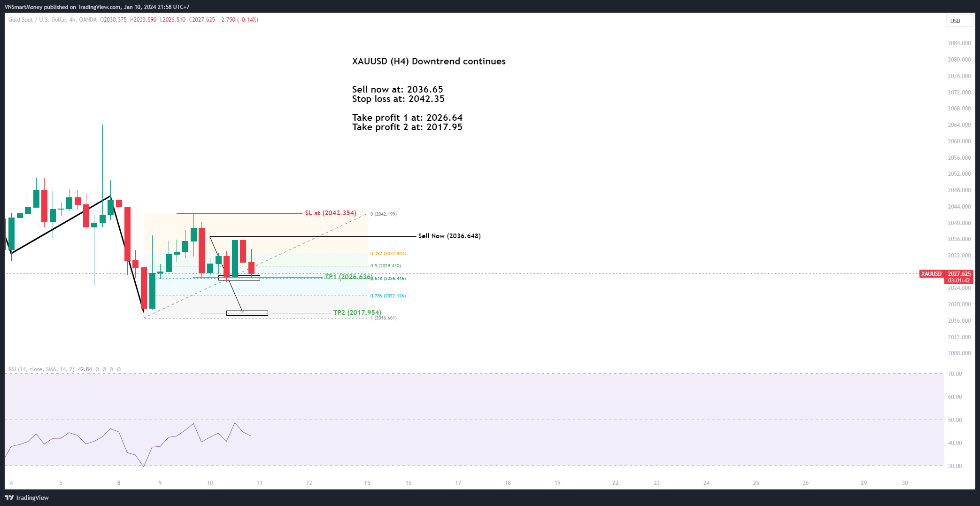Click the 'XAUUSD (H4) Downtrend continues' title text
Screen dimensions: 980x506
click(x=429, y=62)
